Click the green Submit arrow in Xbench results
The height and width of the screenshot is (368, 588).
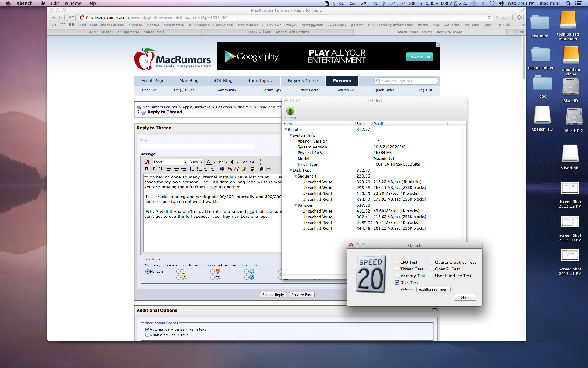click(x=290, y=111)
